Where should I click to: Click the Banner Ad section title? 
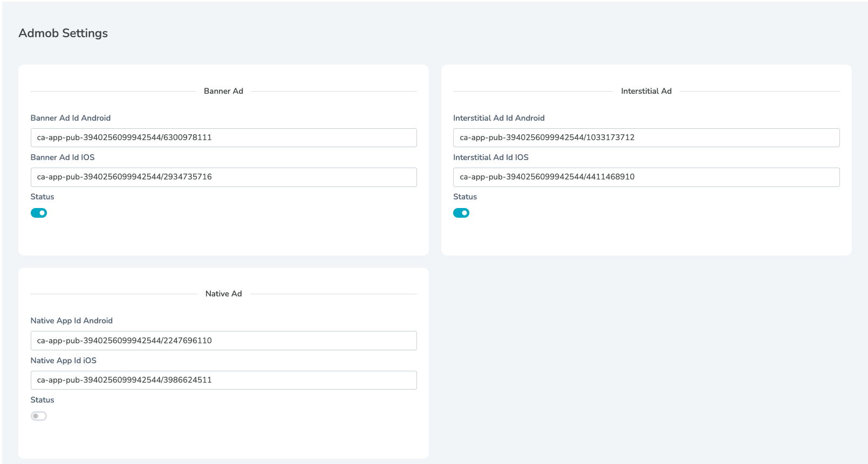tap(223, 91)
